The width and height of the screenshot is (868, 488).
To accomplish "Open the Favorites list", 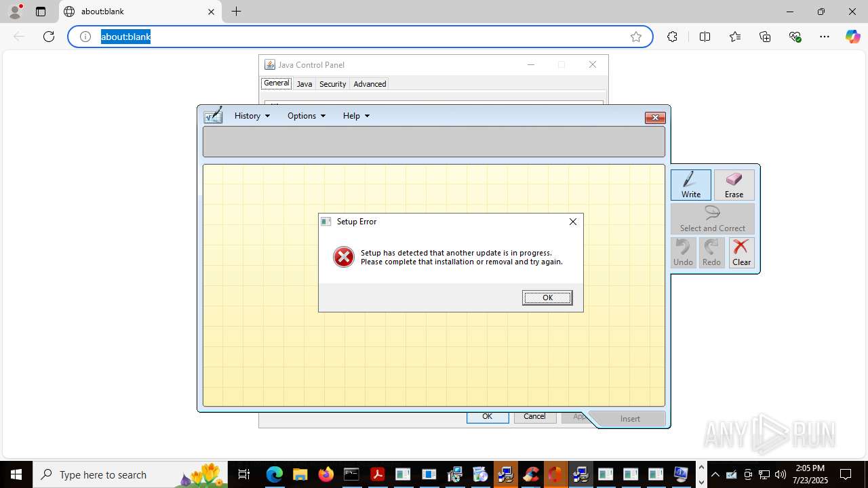I will (x=735, y=37).
